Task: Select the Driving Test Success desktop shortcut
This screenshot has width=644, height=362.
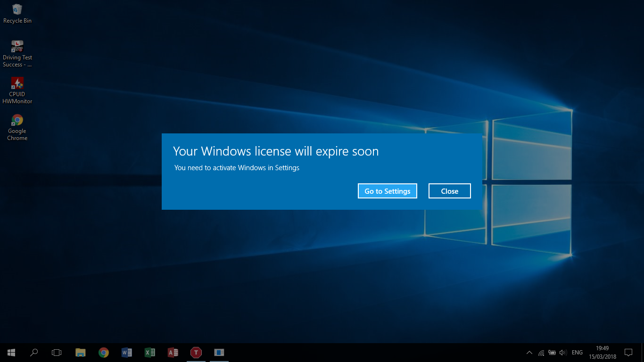Action: click(x=17, y=54)
